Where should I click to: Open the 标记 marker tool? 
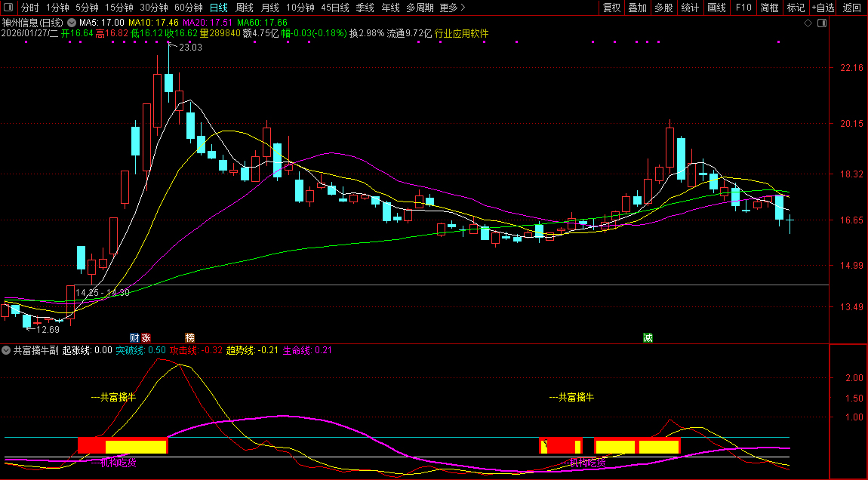tap(796, 8)
